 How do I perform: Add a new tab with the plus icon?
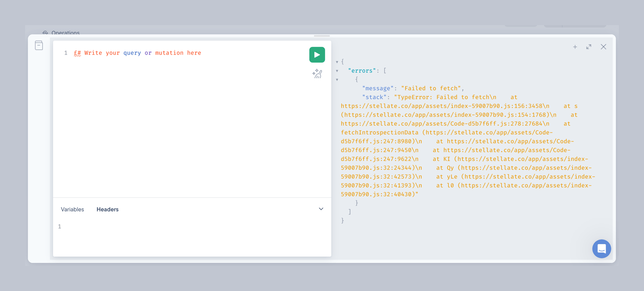coord(575,47)
